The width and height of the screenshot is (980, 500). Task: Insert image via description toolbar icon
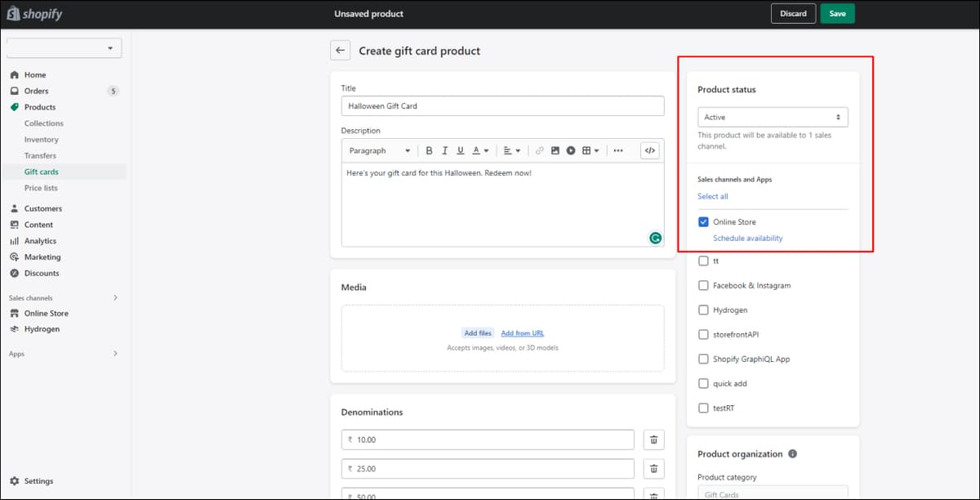[555, 150]
